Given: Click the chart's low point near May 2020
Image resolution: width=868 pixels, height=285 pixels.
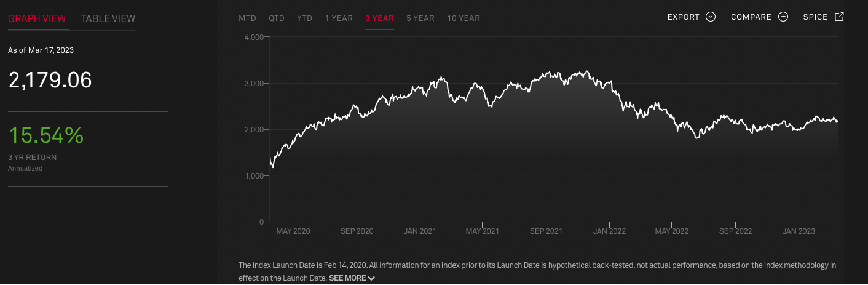Looking at the screenshot, I should 273,167.
